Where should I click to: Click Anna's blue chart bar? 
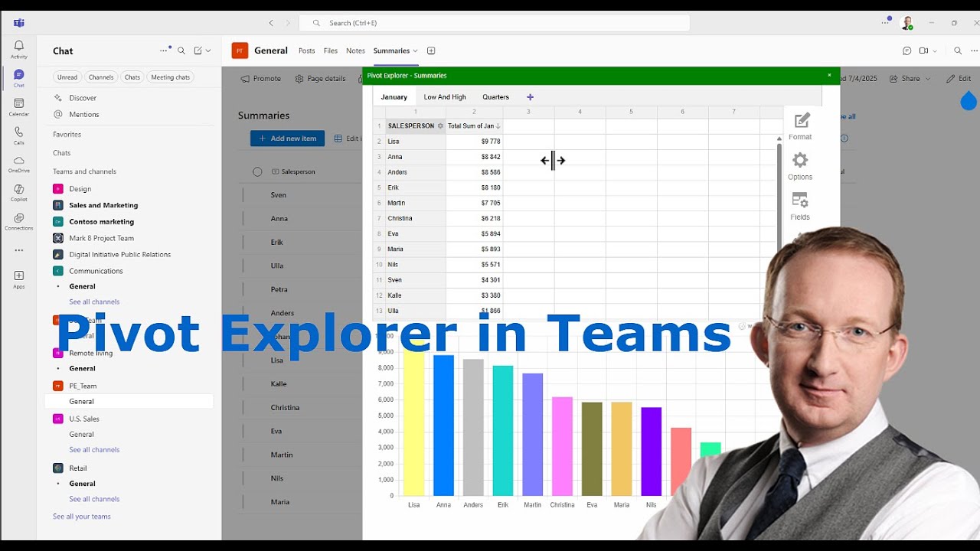click(x=444, y=425)
